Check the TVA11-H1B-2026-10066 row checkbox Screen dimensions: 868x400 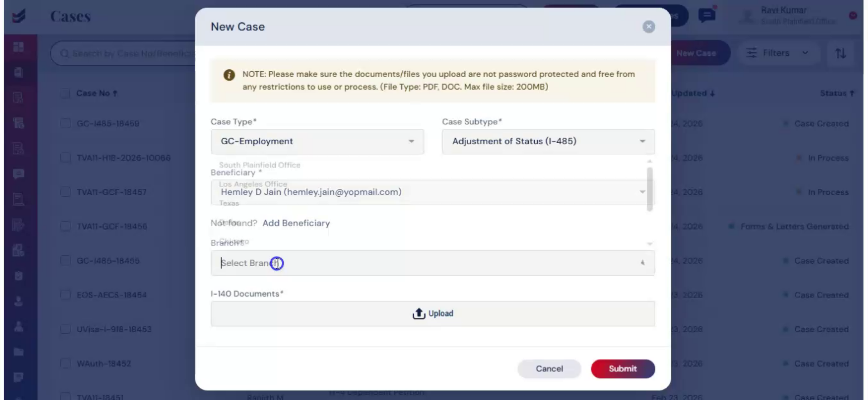pyautogui.click(x=65, y=158)
